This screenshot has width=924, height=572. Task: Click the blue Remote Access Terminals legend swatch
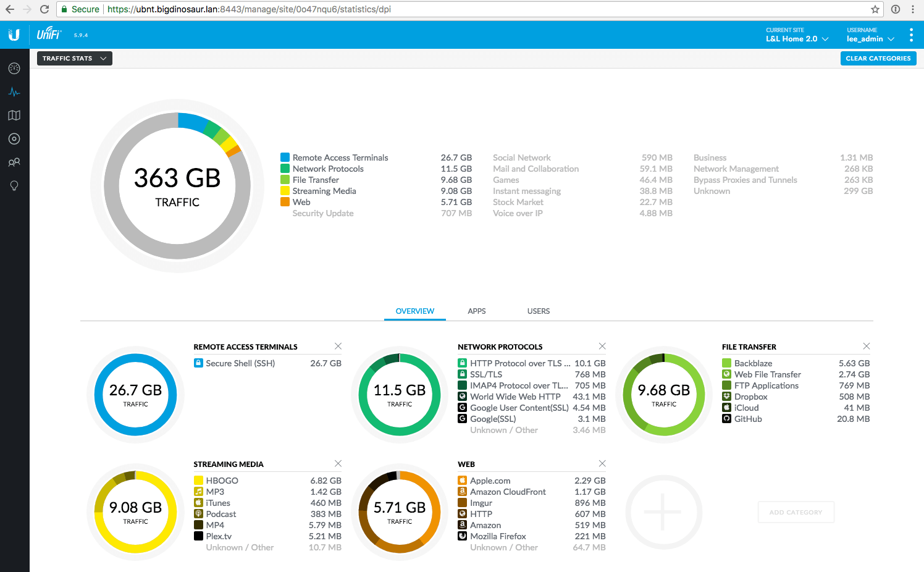(285, 158)
